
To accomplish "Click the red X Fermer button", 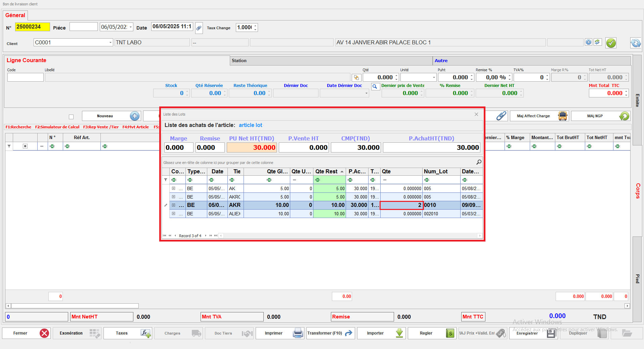I will [x=44, y=333].
